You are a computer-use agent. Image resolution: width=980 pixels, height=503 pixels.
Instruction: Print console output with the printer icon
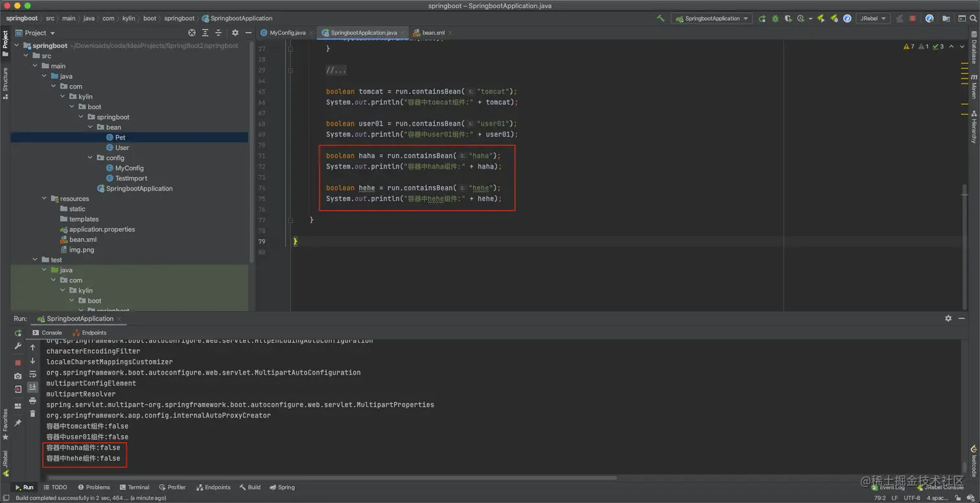click(32, 401)
